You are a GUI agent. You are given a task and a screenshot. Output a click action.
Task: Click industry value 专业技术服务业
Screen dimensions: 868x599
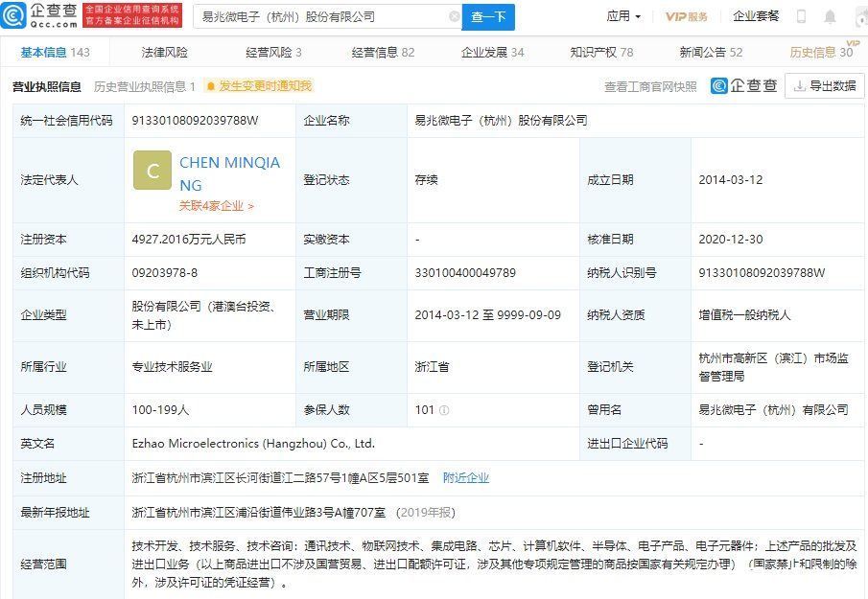[172, 367]
